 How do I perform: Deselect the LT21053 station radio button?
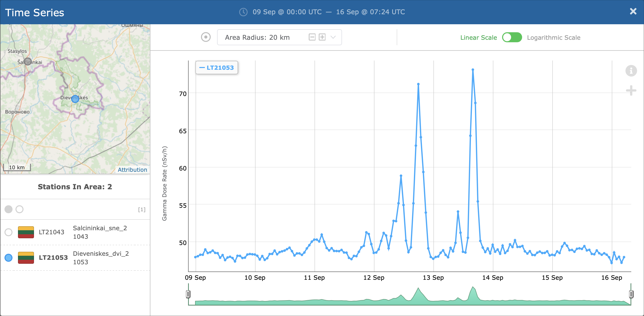[8, 258]
